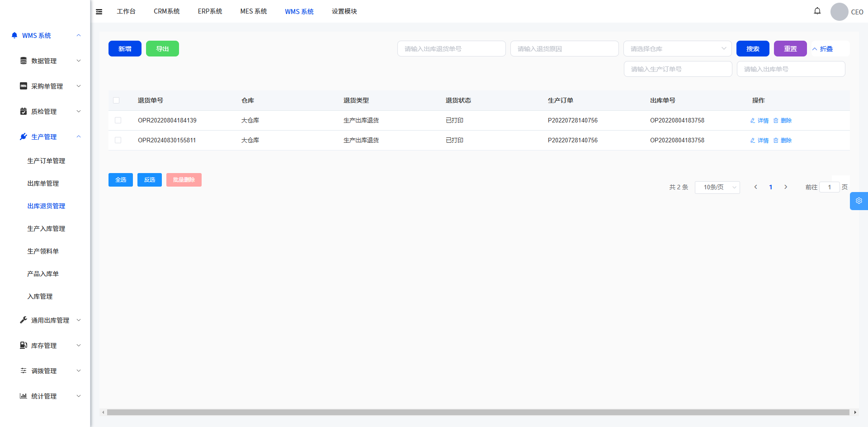The width and height of the screenshot is (868, 427).
Task: Check the row OPR20240830155811 checkbox
Action: (x=118, y=140)
